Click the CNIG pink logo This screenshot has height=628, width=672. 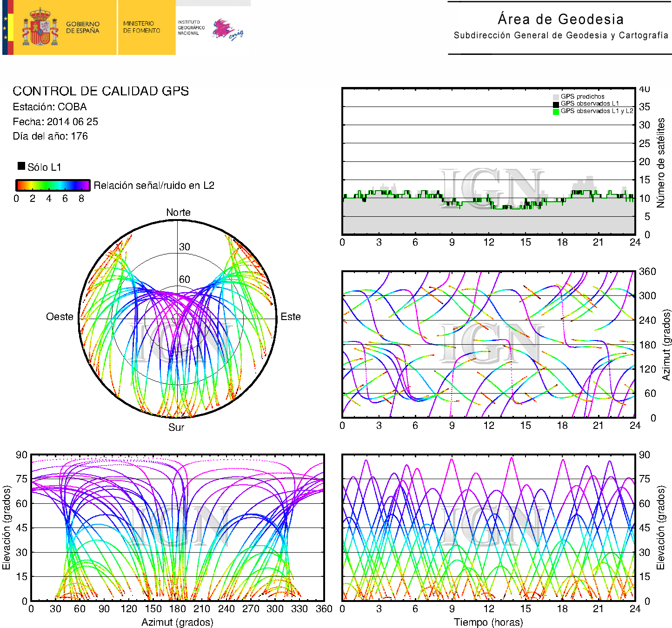227,30
